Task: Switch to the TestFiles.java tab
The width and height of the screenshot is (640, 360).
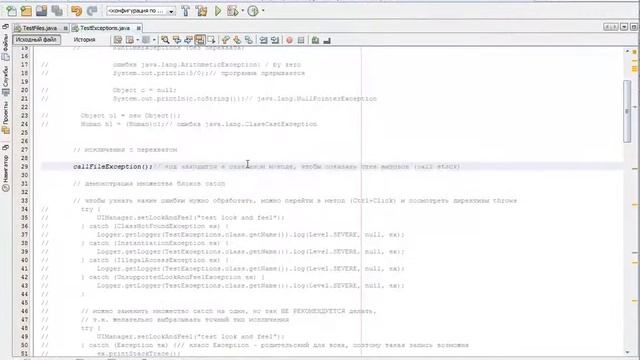Action: pos(39,28)
